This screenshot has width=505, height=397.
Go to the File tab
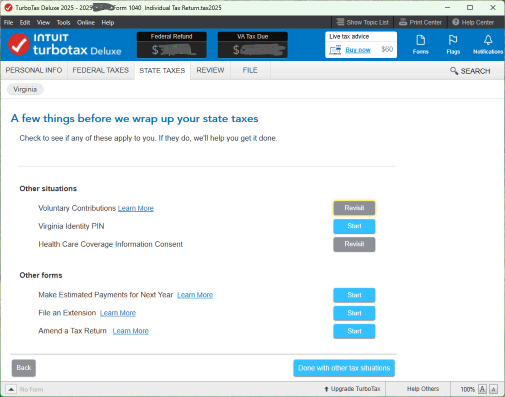250,70
